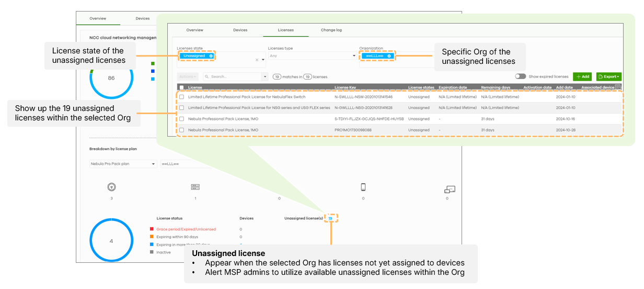The height and width of the screenshot is (289, 644).
Task: Select Overview tab in background window
Action: [x=98, y=18]
